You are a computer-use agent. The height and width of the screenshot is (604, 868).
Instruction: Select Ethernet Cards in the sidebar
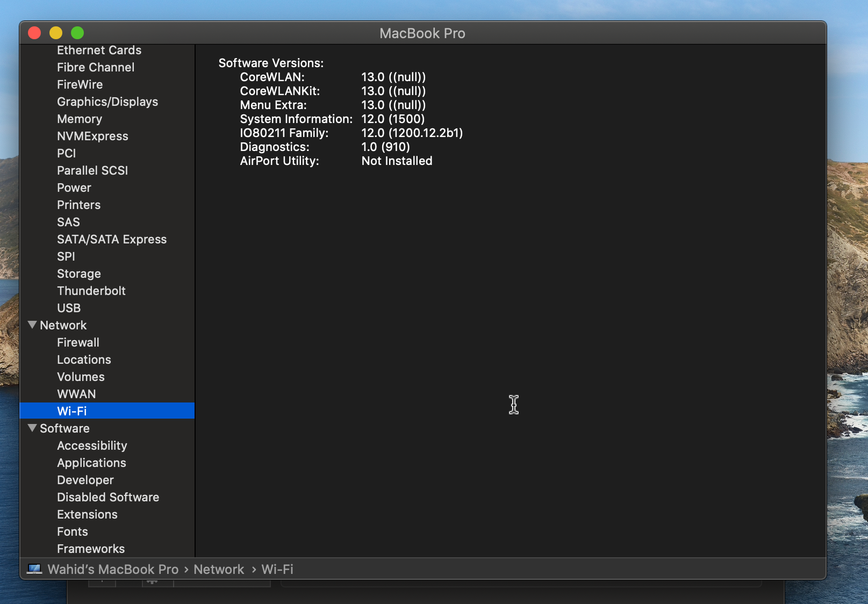click(x=99, y=50)
